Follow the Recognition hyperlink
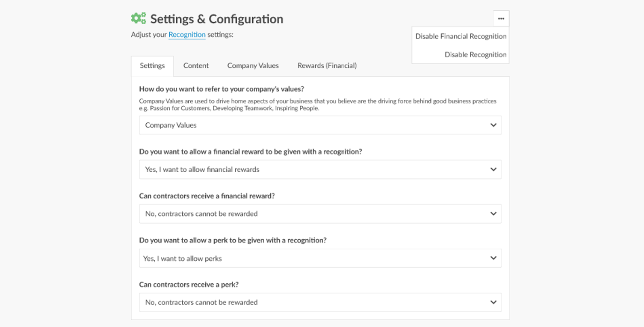Image resolution: width=644 pixels, height=327 pixels. (x=187, y=35)
